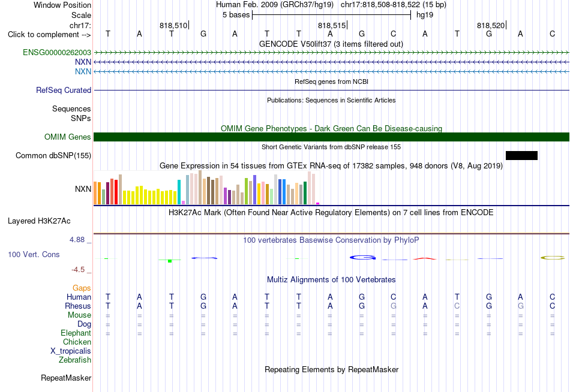This screenshot has height=392, width=570.
Task: Click the chr17: ruler label
Action: [x=80, y=25]
